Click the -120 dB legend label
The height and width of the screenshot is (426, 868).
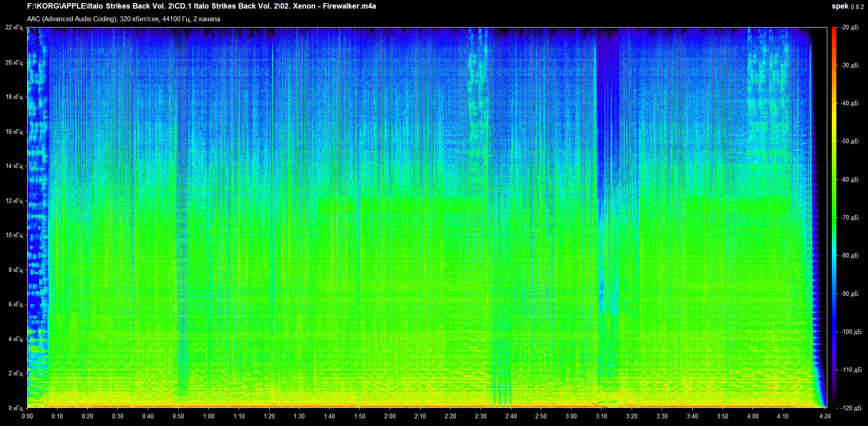(x=851, y=408)
